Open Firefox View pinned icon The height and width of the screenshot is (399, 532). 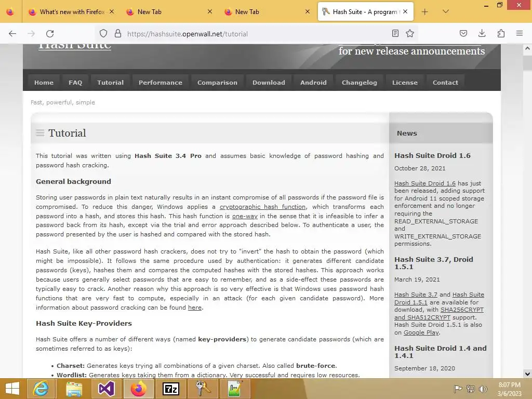10,12
